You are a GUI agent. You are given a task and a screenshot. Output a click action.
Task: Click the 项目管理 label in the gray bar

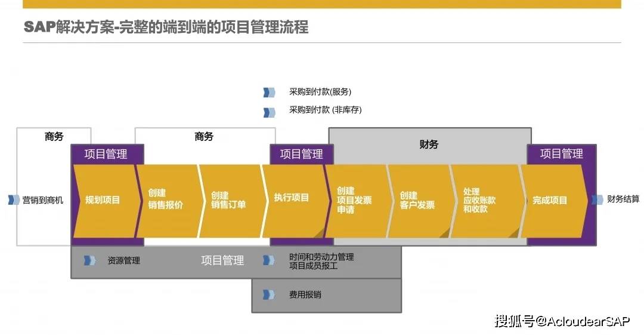coord(222,260)
